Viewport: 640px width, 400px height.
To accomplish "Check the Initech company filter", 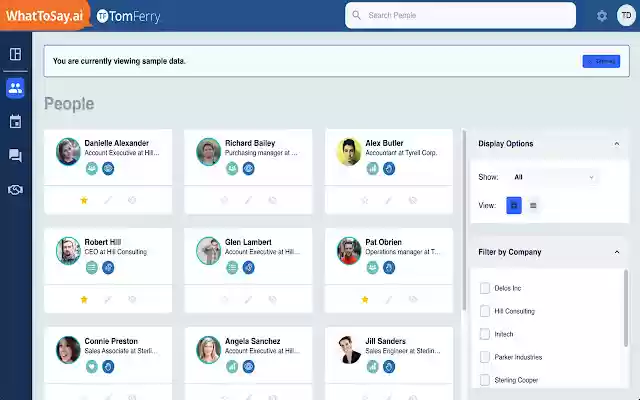I will 485,334.
